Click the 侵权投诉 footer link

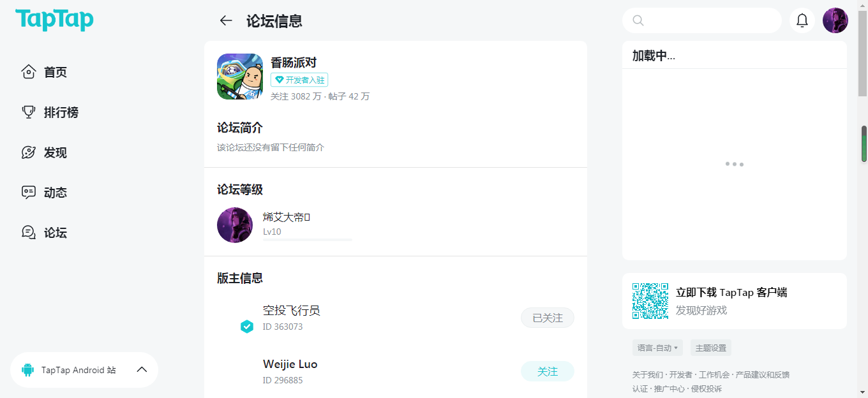point(707,388)
